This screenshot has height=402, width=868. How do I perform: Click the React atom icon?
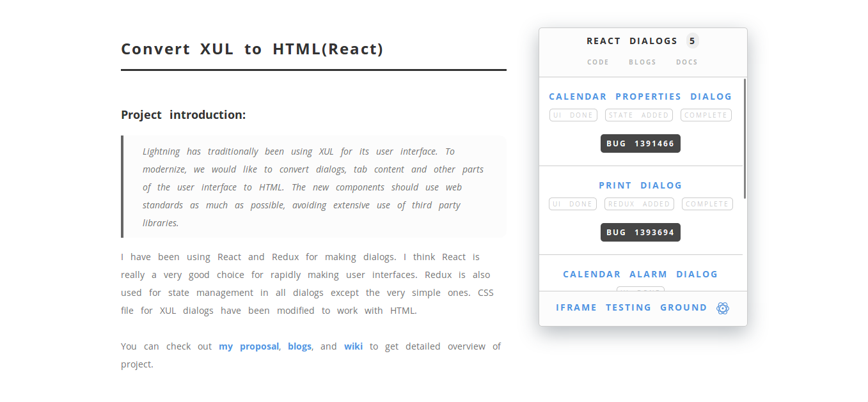[x=723, y=307]
